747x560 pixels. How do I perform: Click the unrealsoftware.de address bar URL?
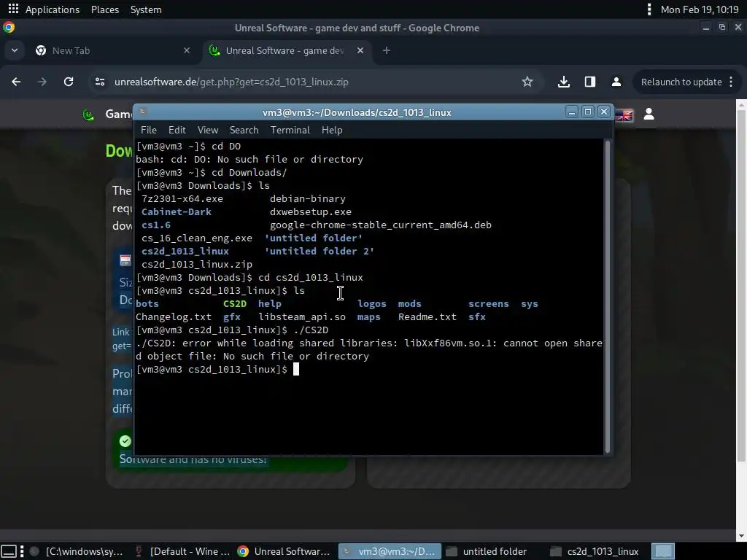pos(231,82)
